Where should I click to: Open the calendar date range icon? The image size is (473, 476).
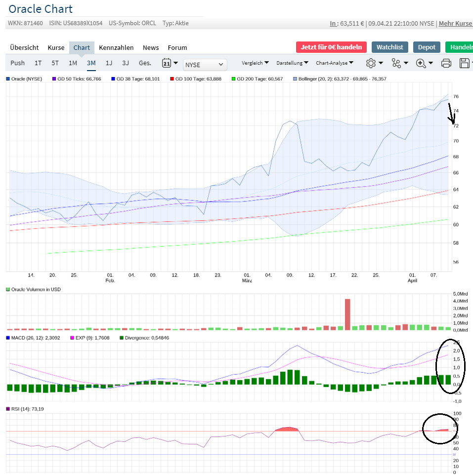click(x=167, y=63)
